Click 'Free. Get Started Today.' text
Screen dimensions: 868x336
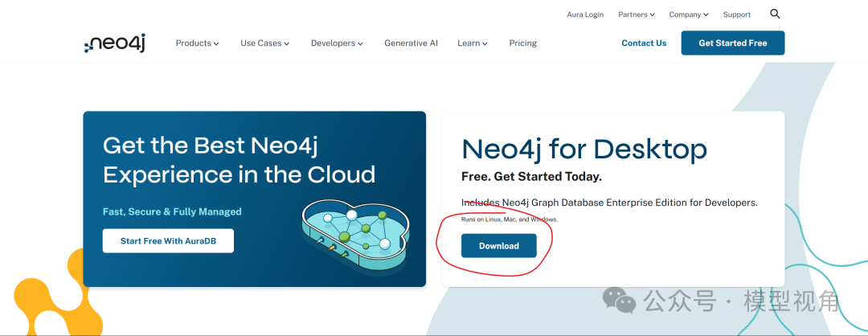click(531, 177)
